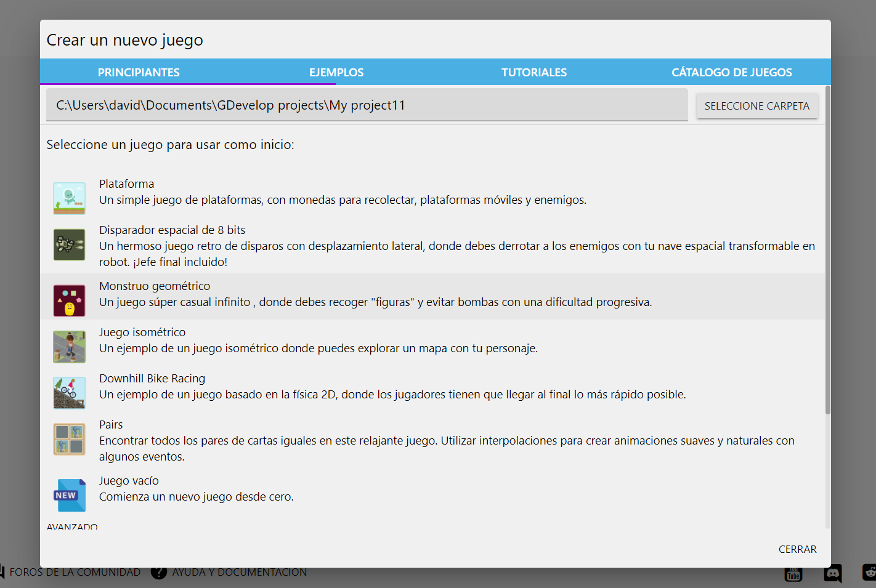This screenshot has width=876, height=588.
Task: Go to the Tutoriales tab
Action: (x=534, y=72)
